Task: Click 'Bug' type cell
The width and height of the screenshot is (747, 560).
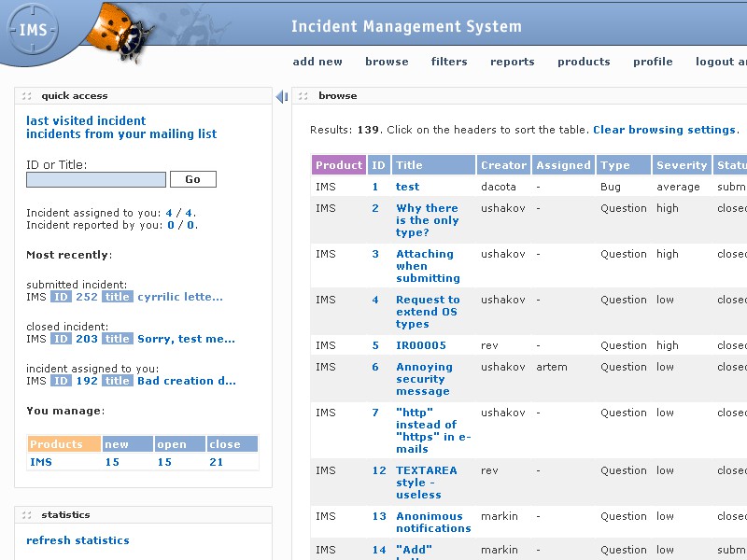Action: (x=611, y=187)
